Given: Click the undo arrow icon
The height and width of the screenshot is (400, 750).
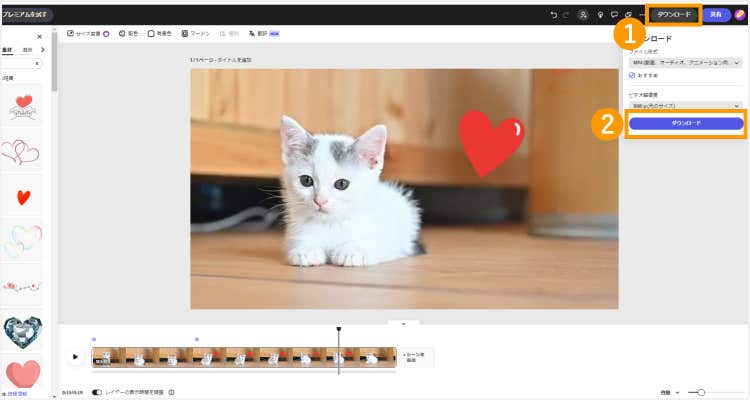Looking at the screenshot, I should tap(554, 15).
